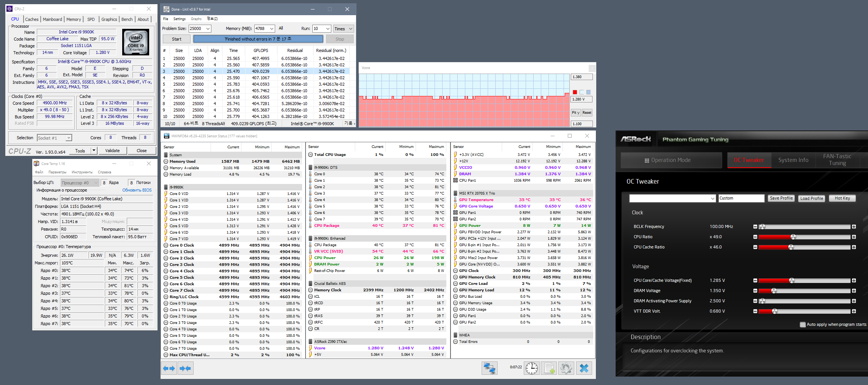Click HWiNFO64 title bar app icon
Viewport: 868px width, 385px height.
167,136
